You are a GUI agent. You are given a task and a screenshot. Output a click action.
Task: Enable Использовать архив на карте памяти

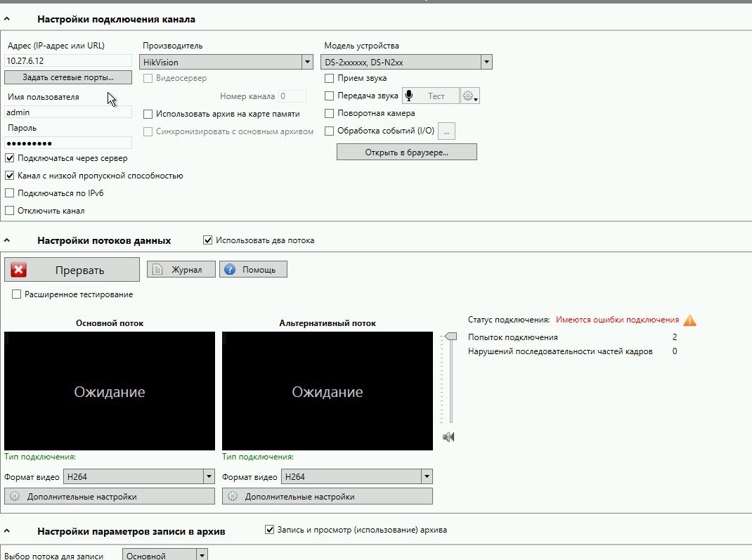148,114
